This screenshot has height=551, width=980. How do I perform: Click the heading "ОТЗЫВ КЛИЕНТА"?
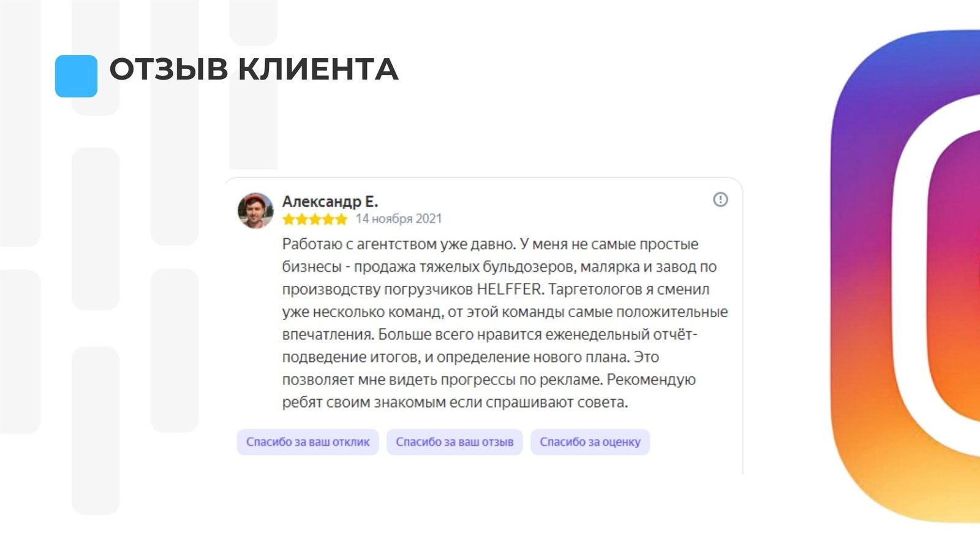(254, 69)
